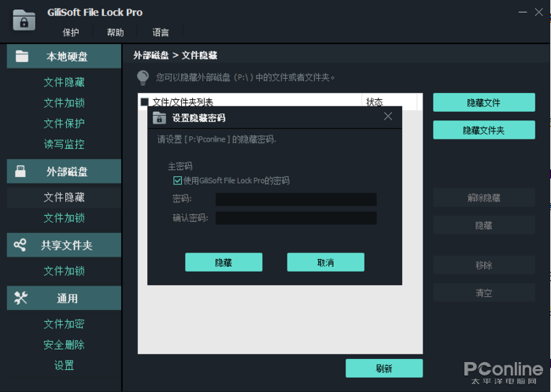Viewport: 551px width, 392px height.
Task: Open 文件加锁 under 外部磁盘
Action: pyautogui.click(x=64, y=218)
